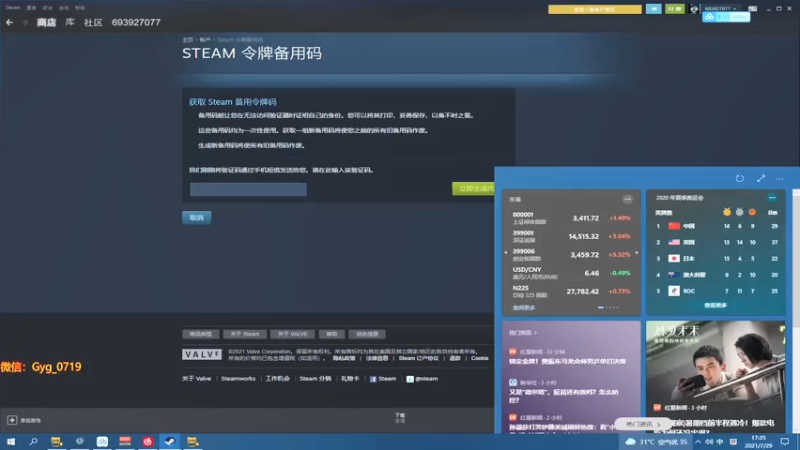Click the market card page indicator dots
Viewport: 800px width, 450px height.
(x=608, y=308)
